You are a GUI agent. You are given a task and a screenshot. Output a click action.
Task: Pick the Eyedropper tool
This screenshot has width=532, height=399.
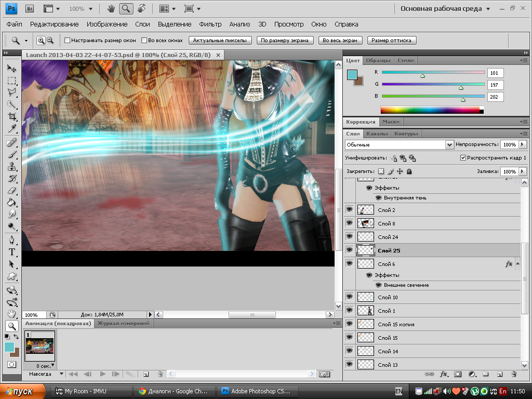point(11,129)
